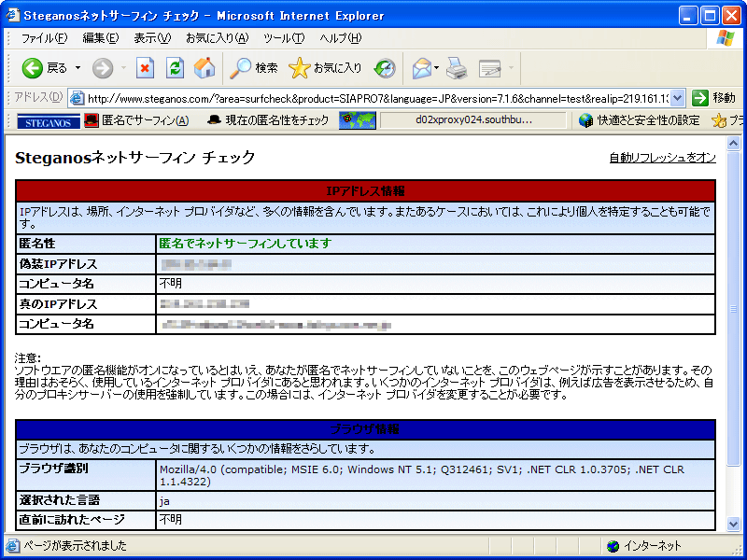Click the IPアドレス情報 red header

tap(365, 191)
